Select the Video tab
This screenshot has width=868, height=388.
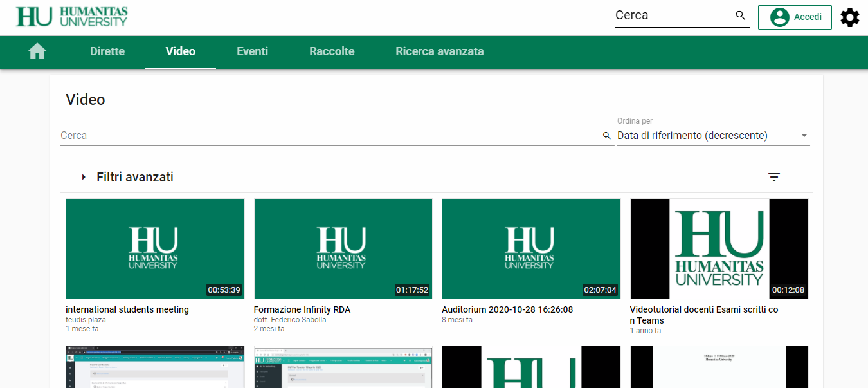(x=181, y=51)
